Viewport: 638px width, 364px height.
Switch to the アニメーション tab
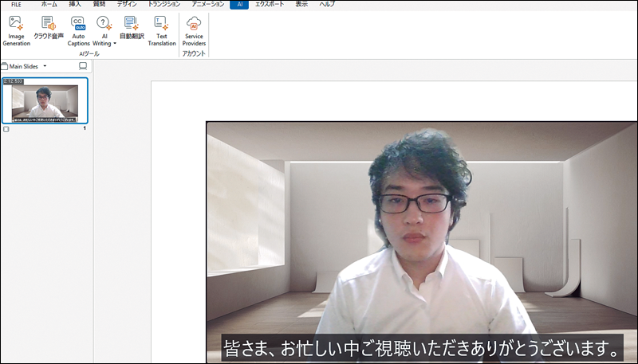[207, 4]
